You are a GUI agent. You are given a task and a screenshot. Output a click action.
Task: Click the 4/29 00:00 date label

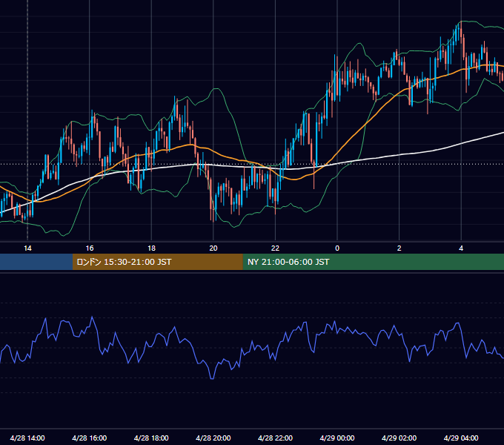click(x=337, y=438)
